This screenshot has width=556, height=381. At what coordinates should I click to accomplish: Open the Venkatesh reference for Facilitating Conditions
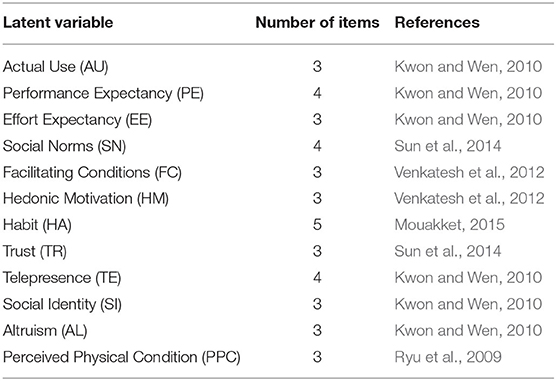(469, 172)
